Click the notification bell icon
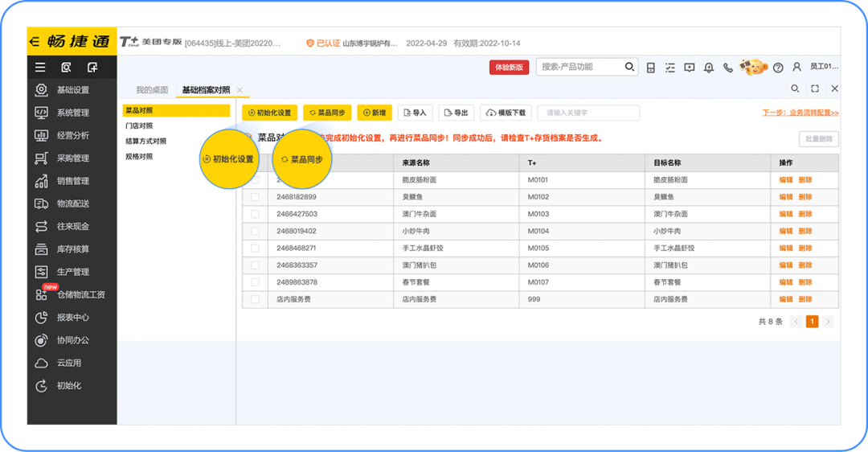The image size is (868, 452). click(708, 68)
